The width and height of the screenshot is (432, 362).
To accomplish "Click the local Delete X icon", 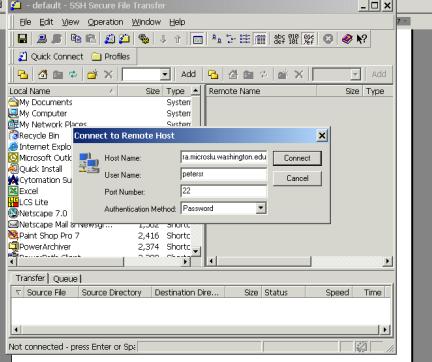I will tap(108, 74).
